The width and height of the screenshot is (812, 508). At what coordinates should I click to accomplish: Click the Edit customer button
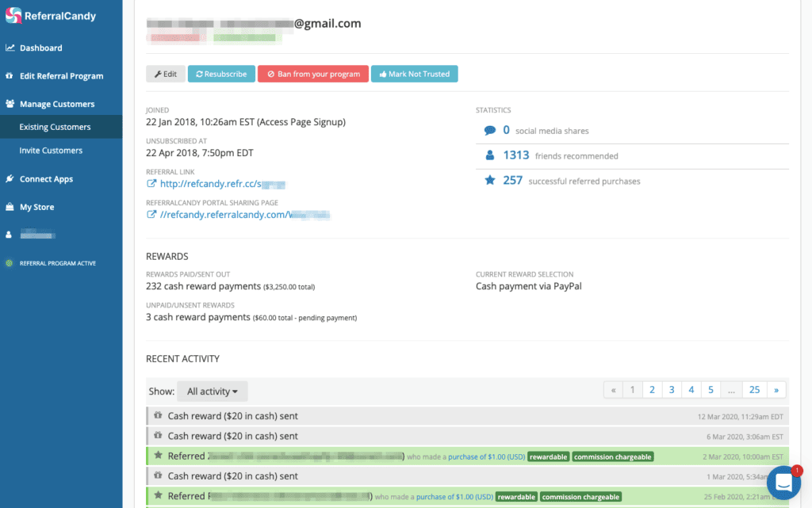click(166, 74)
